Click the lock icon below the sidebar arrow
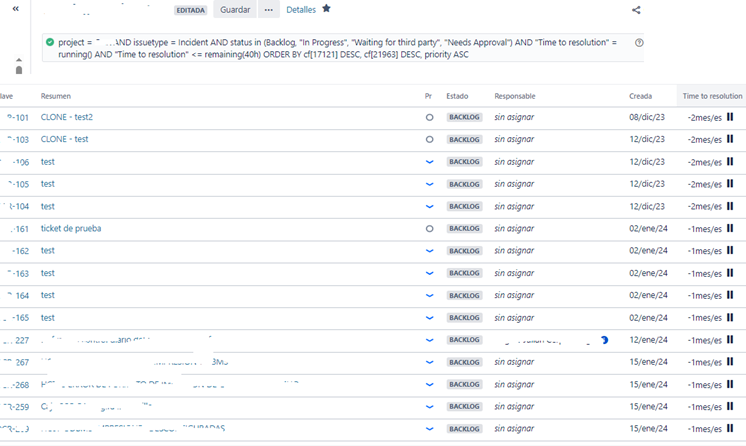The image size is (746, 446). click(19, 70)
